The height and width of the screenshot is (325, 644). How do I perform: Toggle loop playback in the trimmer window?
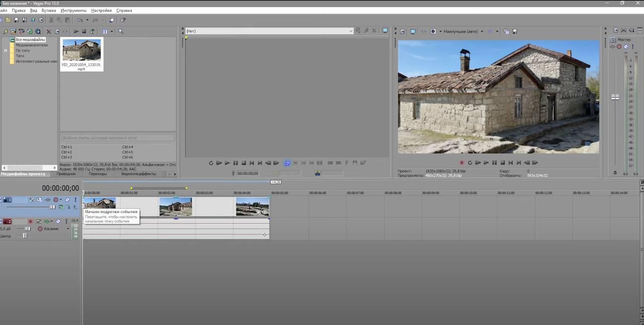211,163
